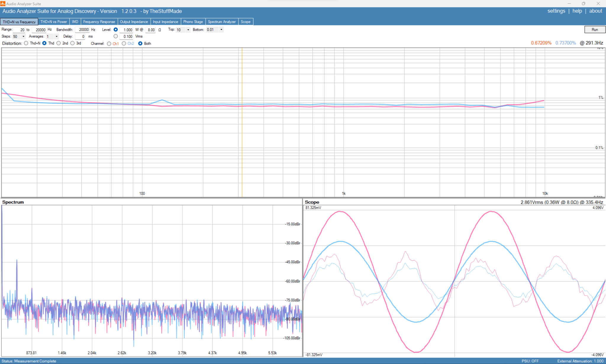Viewport: 606px width, 364px height.
Task: Click the 4.096V scope scale label
Action: point(598,208)
